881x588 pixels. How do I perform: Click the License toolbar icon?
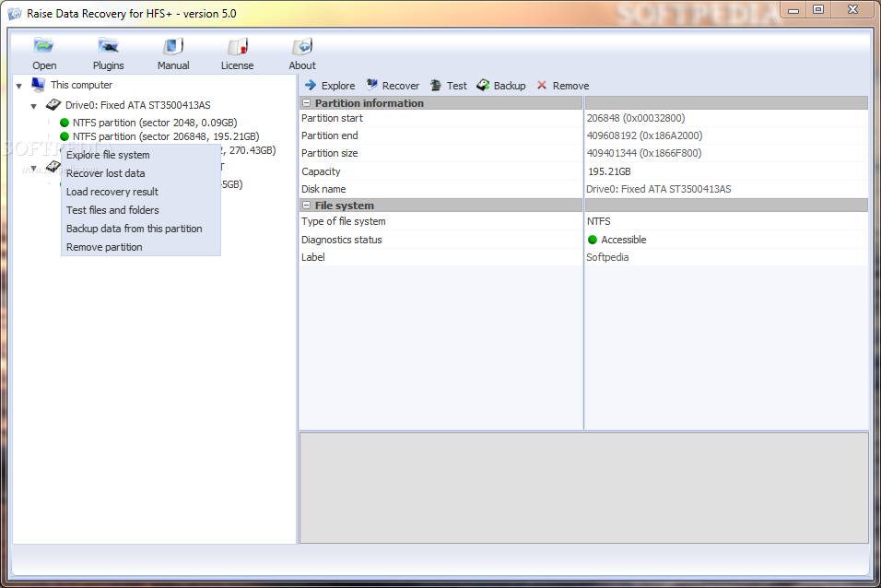coord(238,46)
